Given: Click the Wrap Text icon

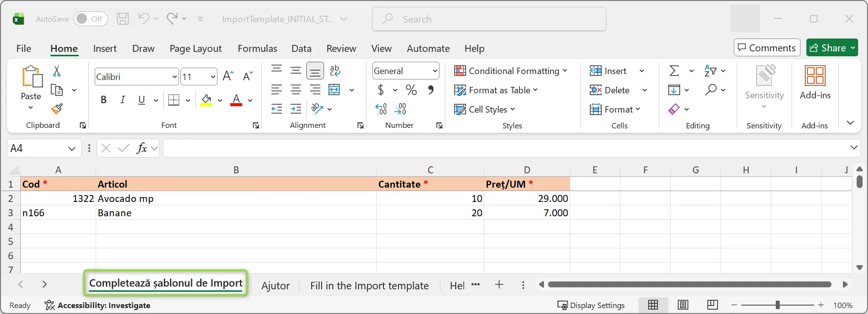Looking at the screenshot, I should tap(335, 71).
